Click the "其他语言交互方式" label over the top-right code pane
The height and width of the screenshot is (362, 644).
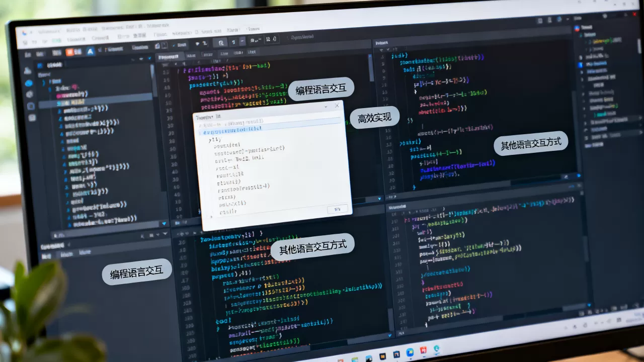coord(531,144)
